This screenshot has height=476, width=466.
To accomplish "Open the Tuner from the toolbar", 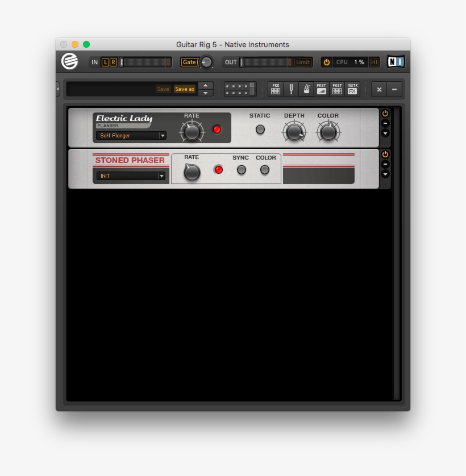I will point(291,89).
